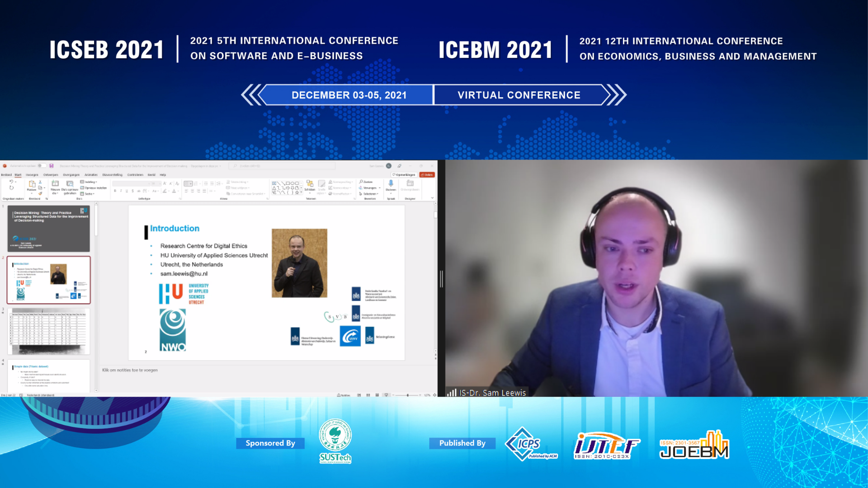Click the red Delen share button
This screenshot has width=868, height=488.
(x=427, y=175)
